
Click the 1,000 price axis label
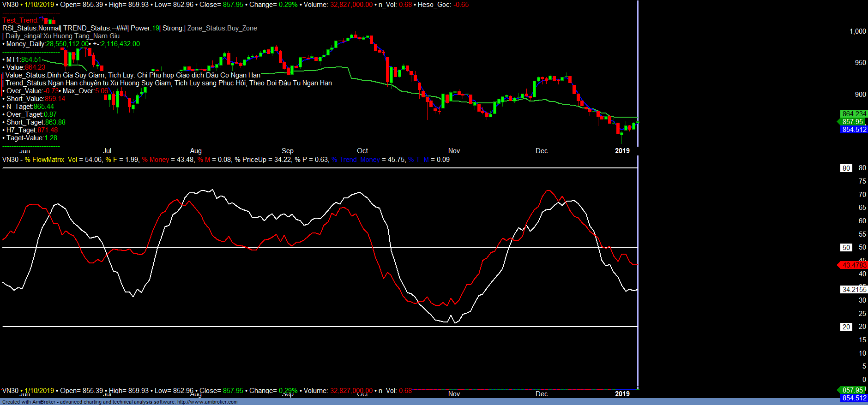coord(857,31)
